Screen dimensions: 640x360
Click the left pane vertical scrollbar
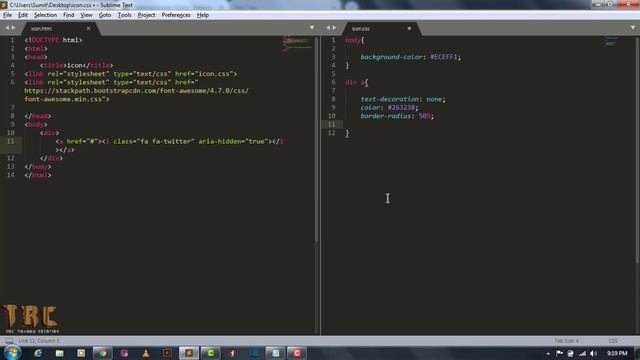coord(316,139)
